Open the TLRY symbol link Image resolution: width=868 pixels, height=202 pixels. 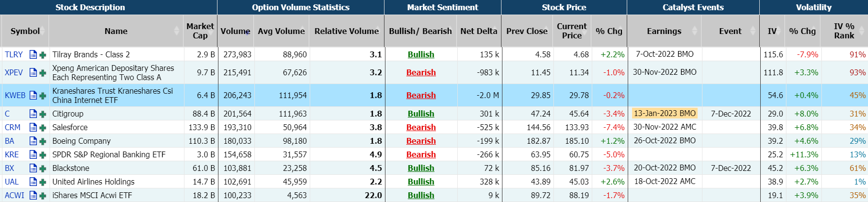14,54
